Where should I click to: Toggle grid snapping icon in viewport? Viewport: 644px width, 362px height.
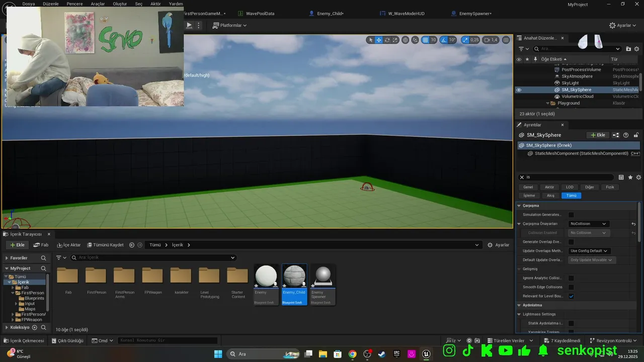[425, 40]
